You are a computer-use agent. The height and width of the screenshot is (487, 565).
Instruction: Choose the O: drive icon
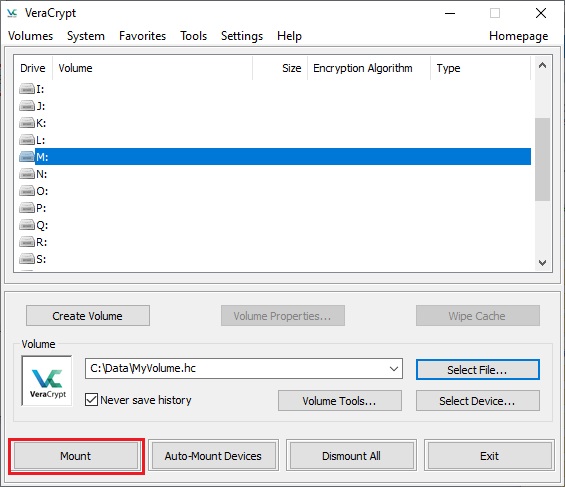coord(27,191)
